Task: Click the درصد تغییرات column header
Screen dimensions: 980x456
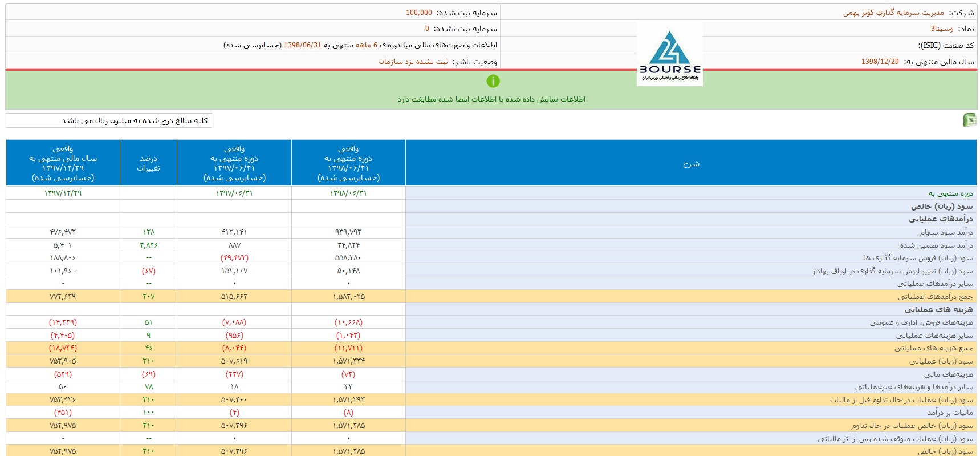Action: coord(148,163)
